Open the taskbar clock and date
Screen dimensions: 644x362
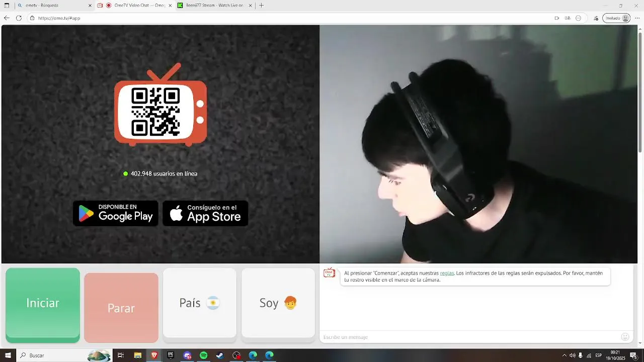[615, 355]
